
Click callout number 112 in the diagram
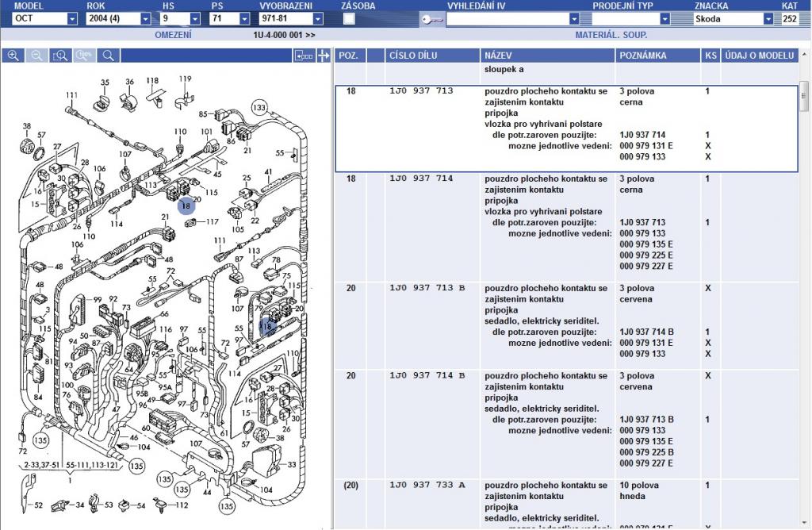point(182,505)
